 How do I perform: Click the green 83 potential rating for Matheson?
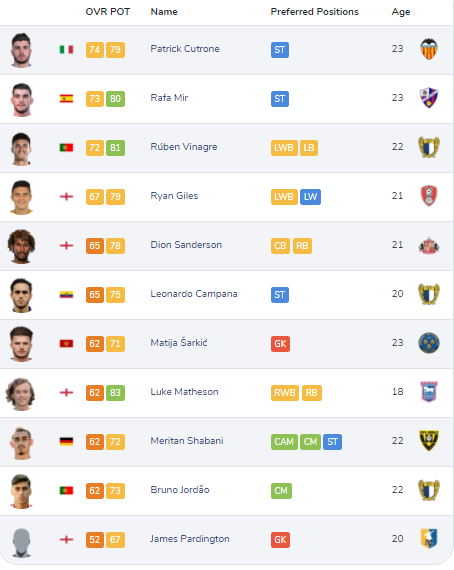115,393
